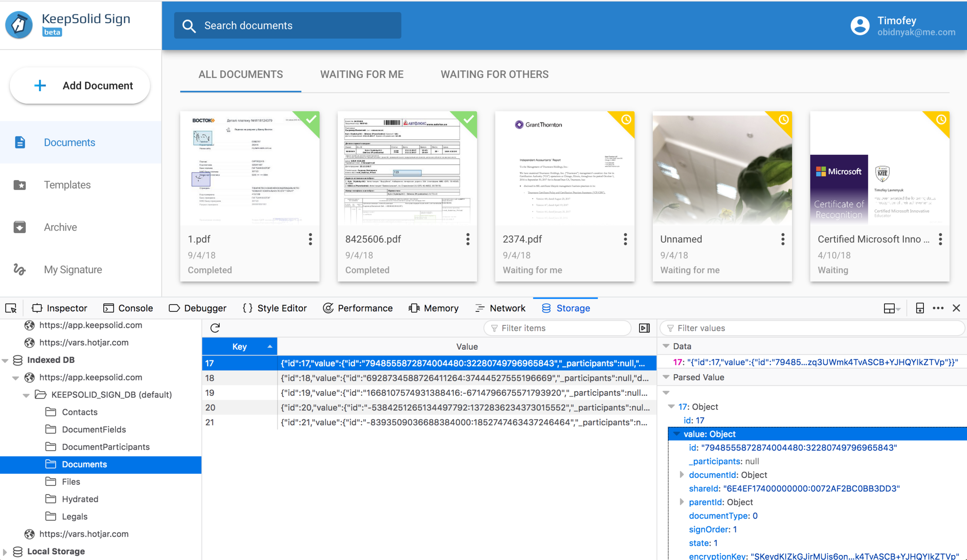Viewport: 967px width, 560px height.
Task: Click the user avatar icon for Timofey
Action: 860,26
